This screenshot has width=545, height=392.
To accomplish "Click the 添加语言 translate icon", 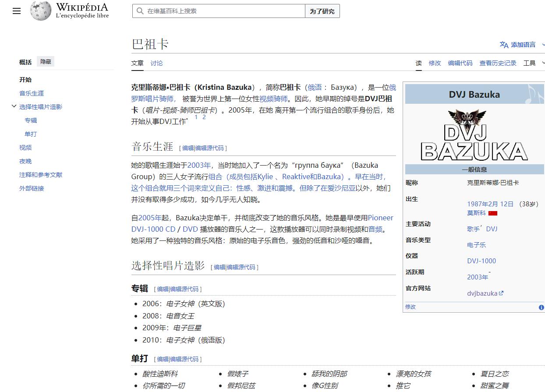I will 504,45.
